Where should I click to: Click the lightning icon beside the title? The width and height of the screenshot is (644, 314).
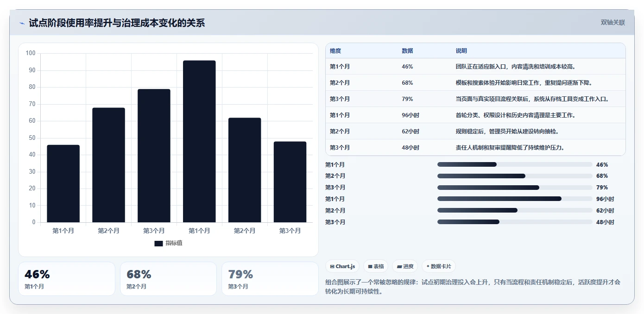(x=22, y=23)
